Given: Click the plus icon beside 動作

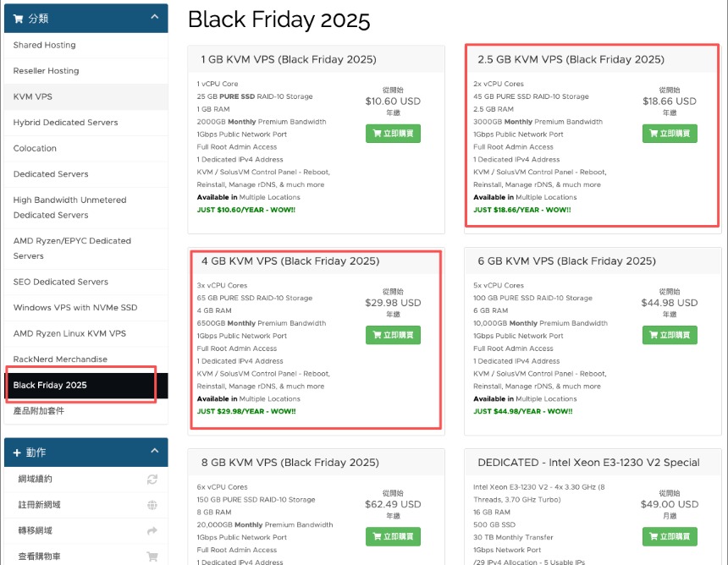Looking at the screenshot, I should (x=18, y=453).
